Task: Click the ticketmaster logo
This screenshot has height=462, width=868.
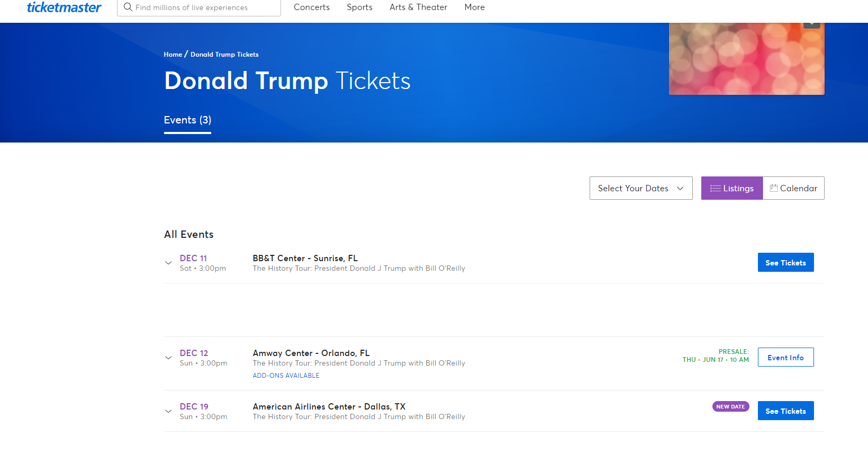Action: (64, 7)
